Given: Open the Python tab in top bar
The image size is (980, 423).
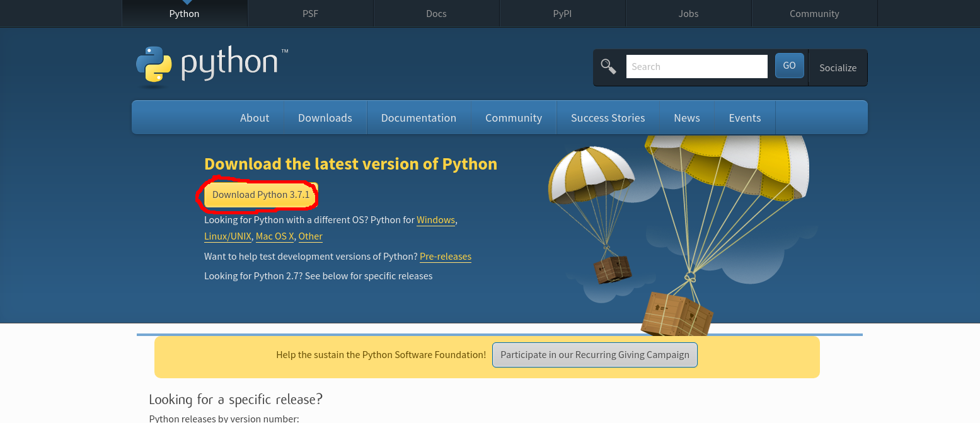Looking at the screenshot, I should pos(184,13).
